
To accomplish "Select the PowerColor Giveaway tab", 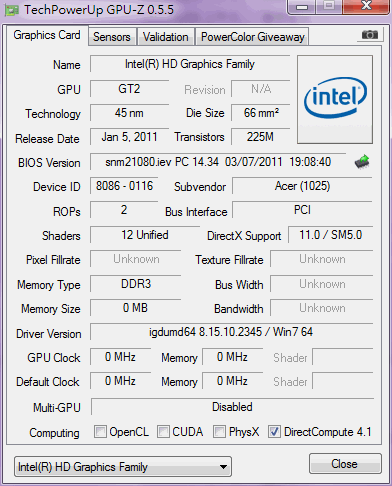I will click(x=253, y=37).
